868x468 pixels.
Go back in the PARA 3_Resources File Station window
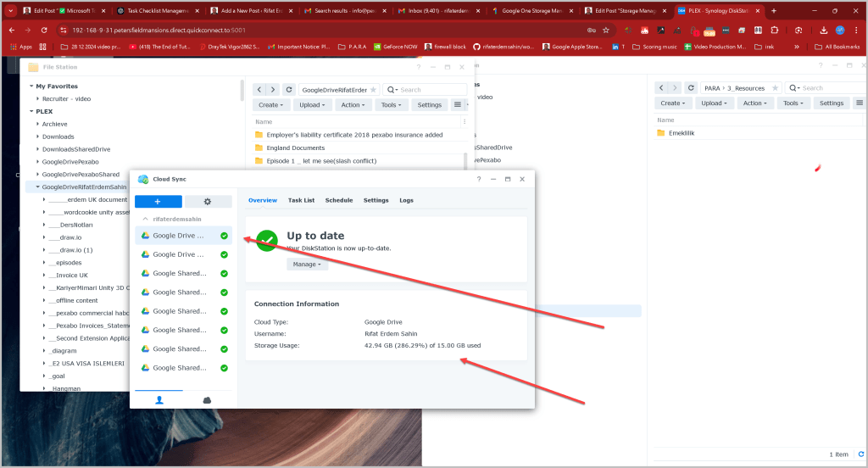pyautogui.click(x=661, y=87)
